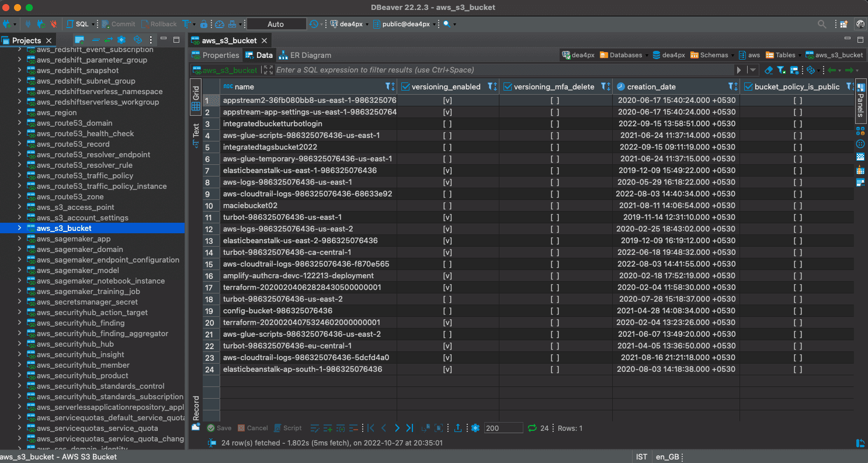Screen dimensions: 868x463
Task: Click the add row icon in bottom toolbar
Action: click(x=328, y=428)
